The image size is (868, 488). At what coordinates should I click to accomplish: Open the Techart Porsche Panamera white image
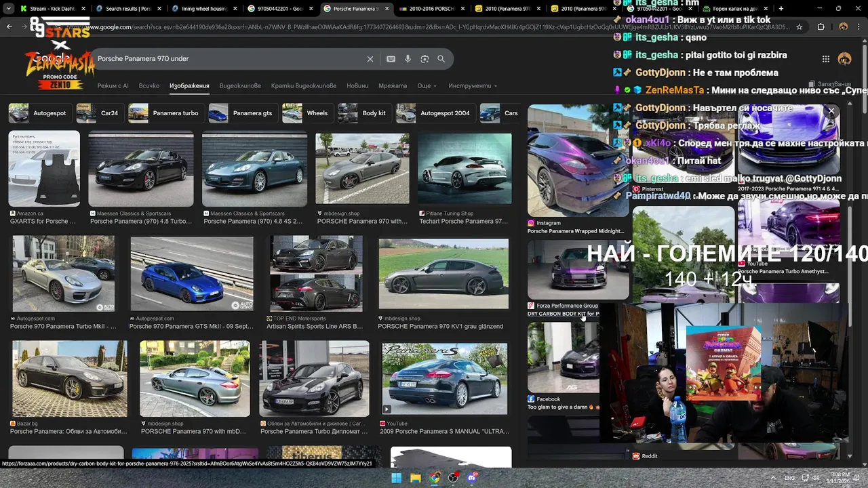pyautogui.click(x=465, y=169)
